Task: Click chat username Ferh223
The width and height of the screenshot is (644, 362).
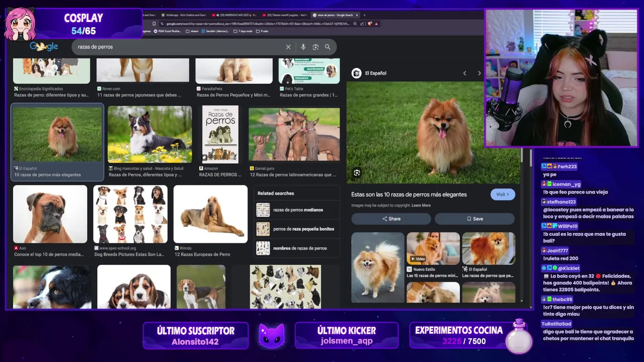Action: (567, 166)
